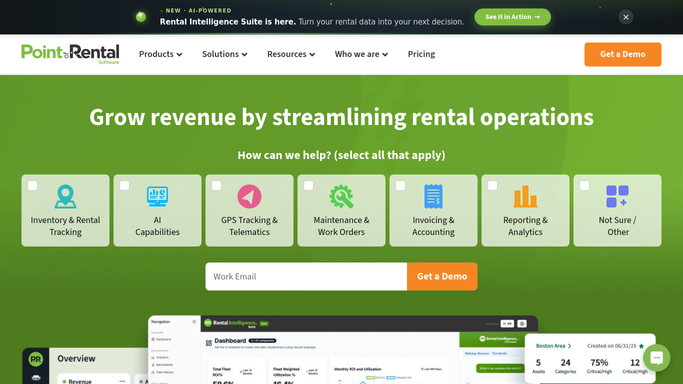Viewport: 683px width, 384px height.
Task: Click the Boston Area link in the preview card
Action: click(x=553, y=346)
